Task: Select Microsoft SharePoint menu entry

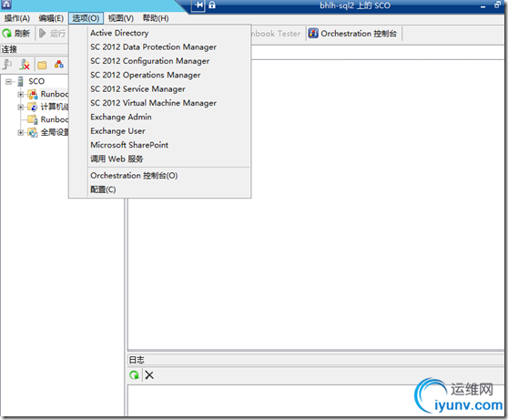Action: point(160,145)
